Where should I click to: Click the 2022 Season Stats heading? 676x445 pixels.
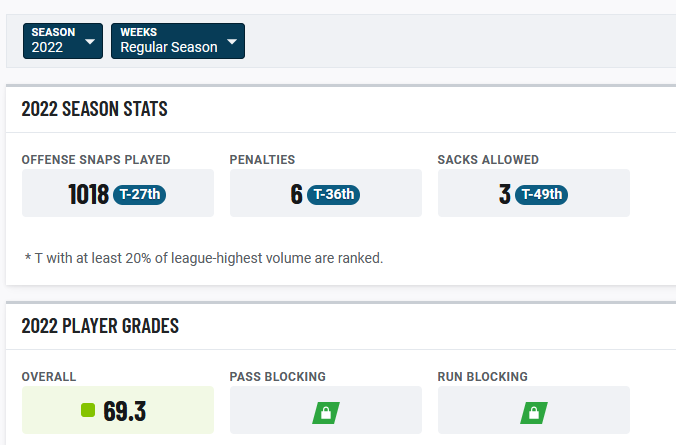pyautogui.click(x=95, y=109)
